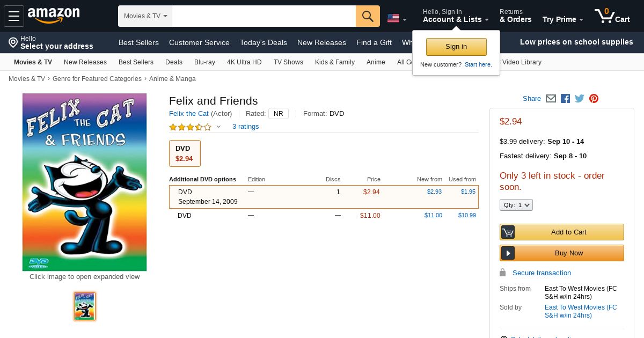Screen dimensions: 644x338
Task: Click the Felix the Cat cover thumbnail
Action: (85, 306)
